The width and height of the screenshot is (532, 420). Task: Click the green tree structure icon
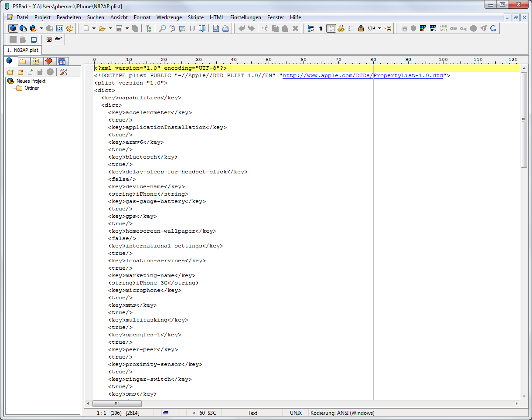pyautogui.click(x=149, y=28)
